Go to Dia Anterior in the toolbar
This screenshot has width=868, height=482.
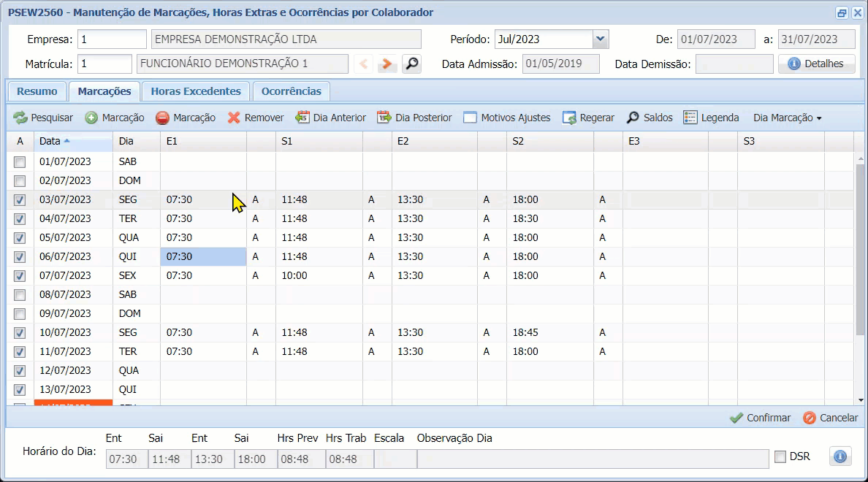[x=302, y=118]
